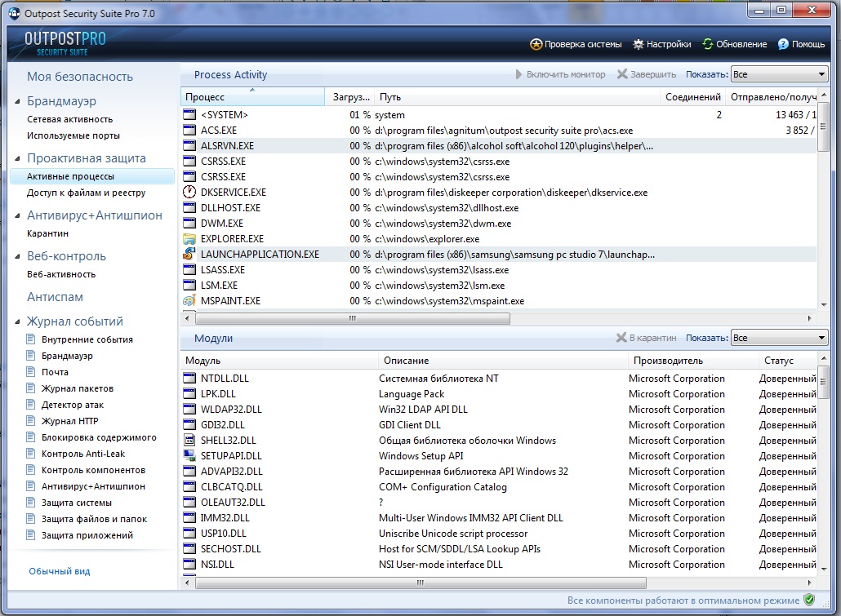Select the LSASS.EXE process row

pos(499,270)
